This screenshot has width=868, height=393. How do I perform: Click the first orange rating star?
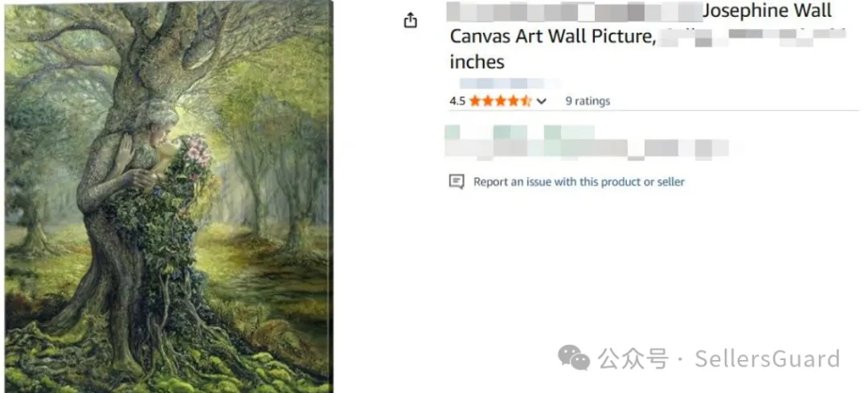(x=475, y=101)
